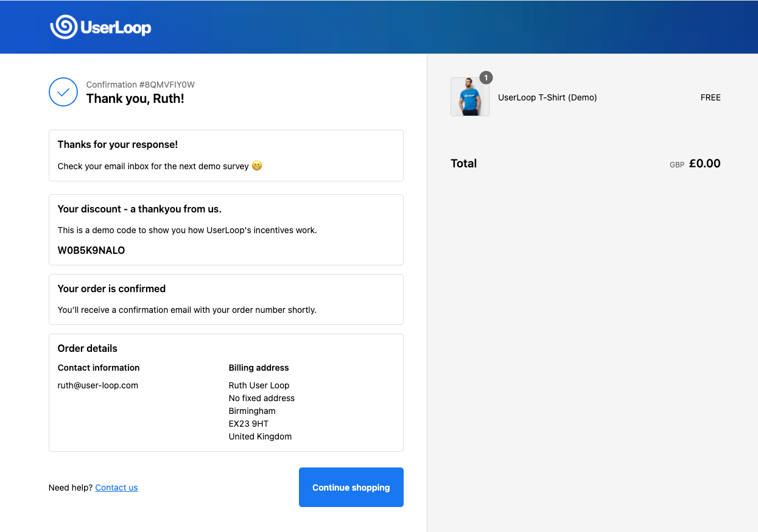Click the Total label in order summary

click(464, 163)
